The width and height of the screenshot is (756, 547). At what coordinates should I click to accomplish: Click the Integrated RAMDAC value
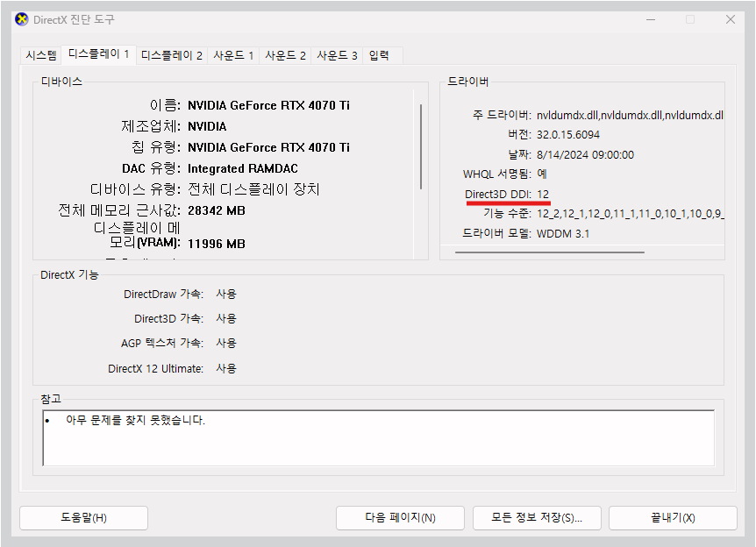click(x=243, y=168)
